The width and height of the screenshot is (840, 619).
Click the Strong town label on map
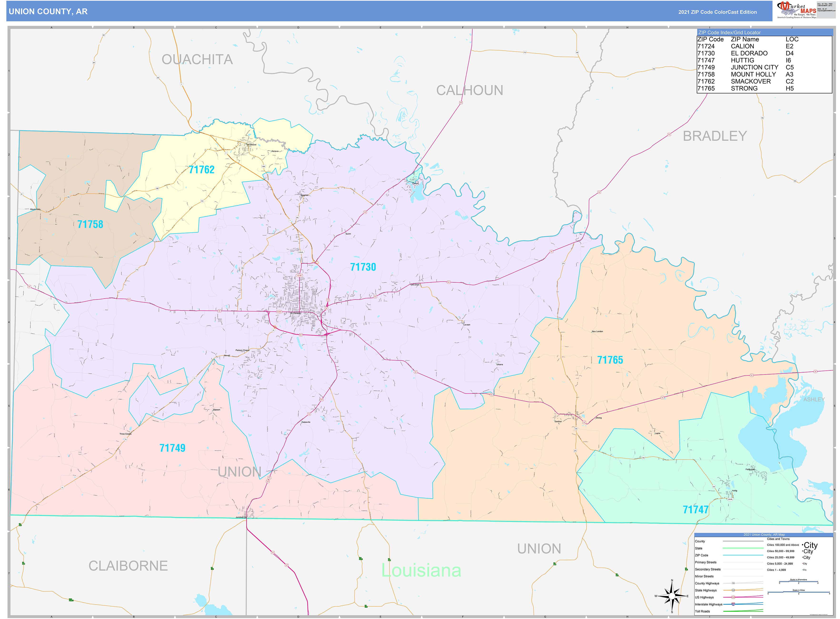(x=599, y=418)
